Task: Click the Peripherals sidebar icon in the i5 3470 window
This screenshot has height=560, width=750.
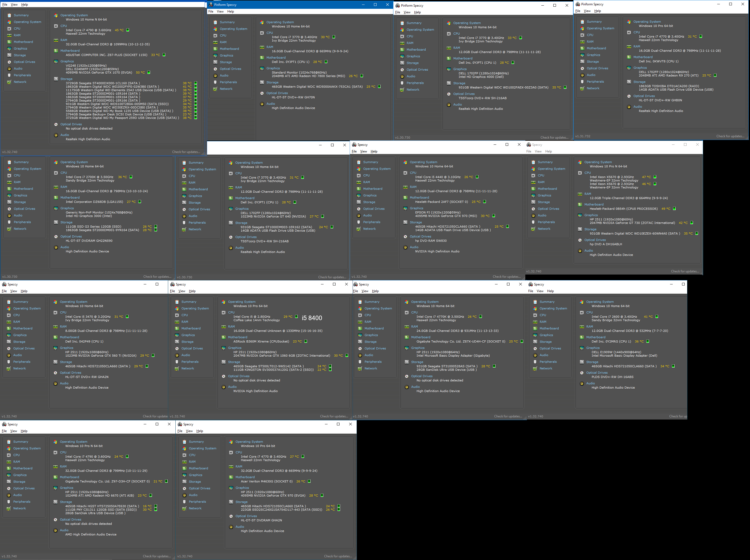Action: [x=9, y=362]
